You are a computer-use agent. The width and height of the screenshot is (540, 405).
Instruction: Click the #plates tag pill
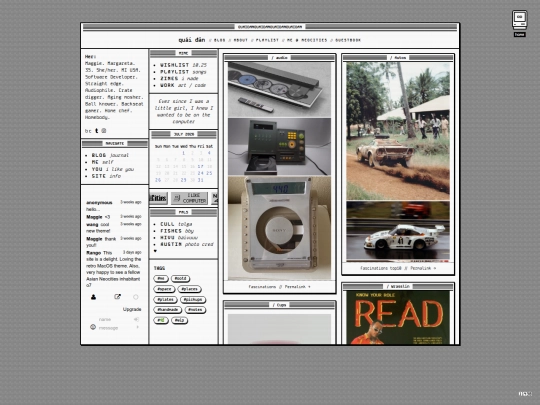click(165, 300)
